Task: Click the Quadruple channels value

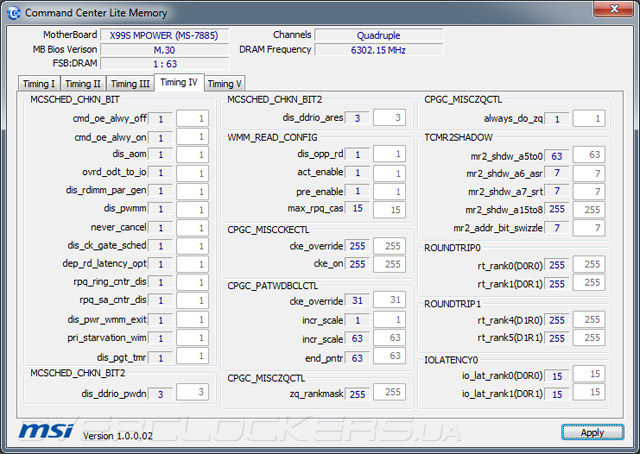Action: pos(378,36)
